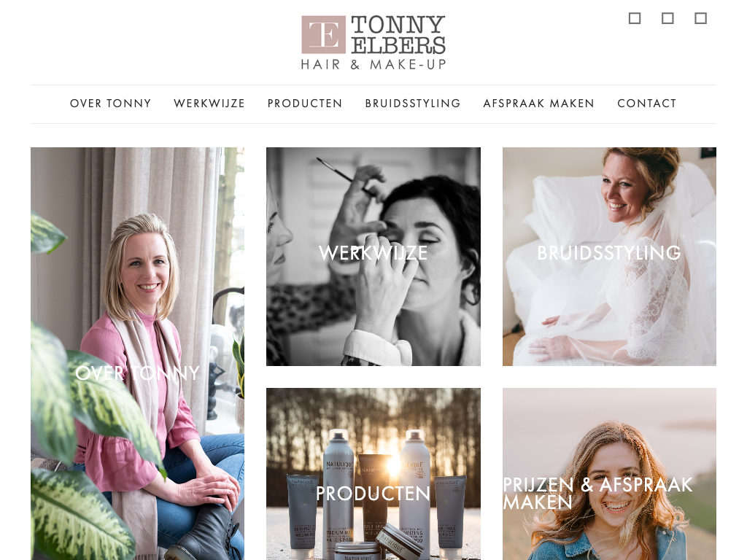
Task: Open BRUIDSSTYLING in the navigation menu
Action: pos(413,104)
